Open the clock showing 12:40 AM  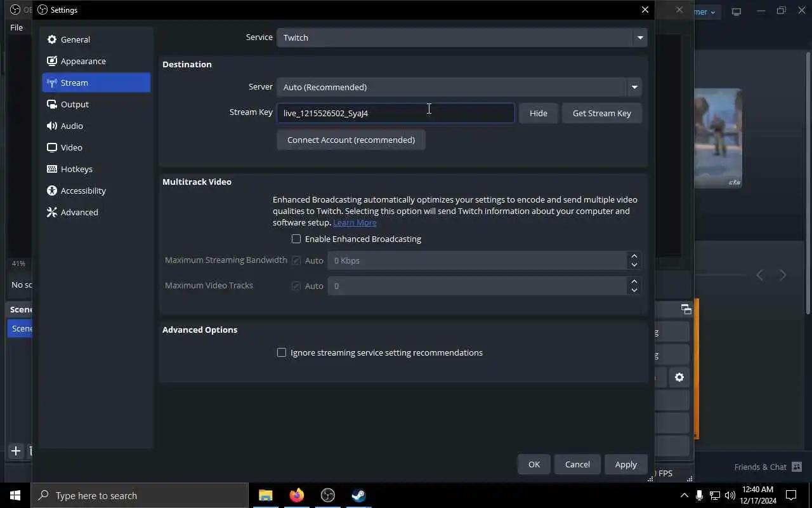point(758,495)
